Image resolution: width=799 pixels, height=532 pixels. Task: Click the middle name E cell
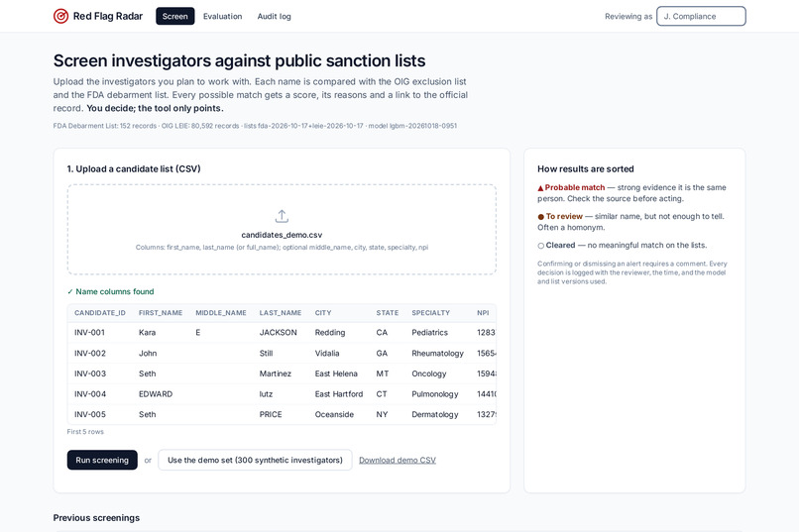point(197,333)
